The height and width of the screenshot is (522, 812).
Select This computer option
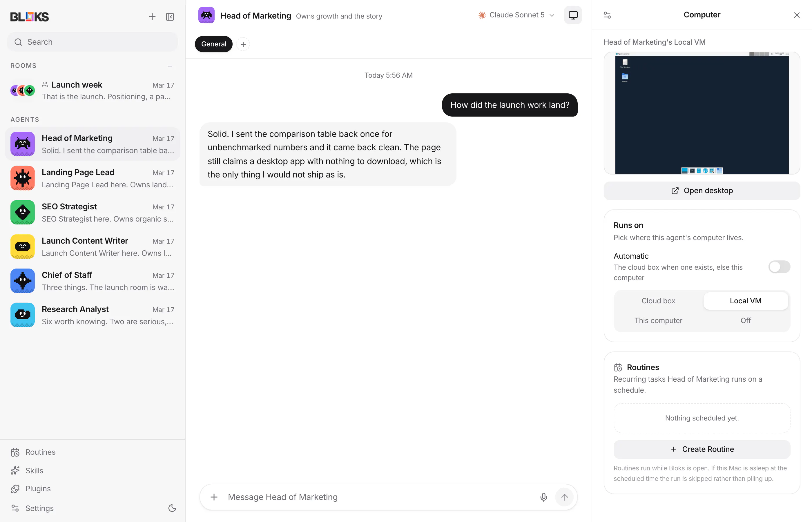tap(658, 321)
